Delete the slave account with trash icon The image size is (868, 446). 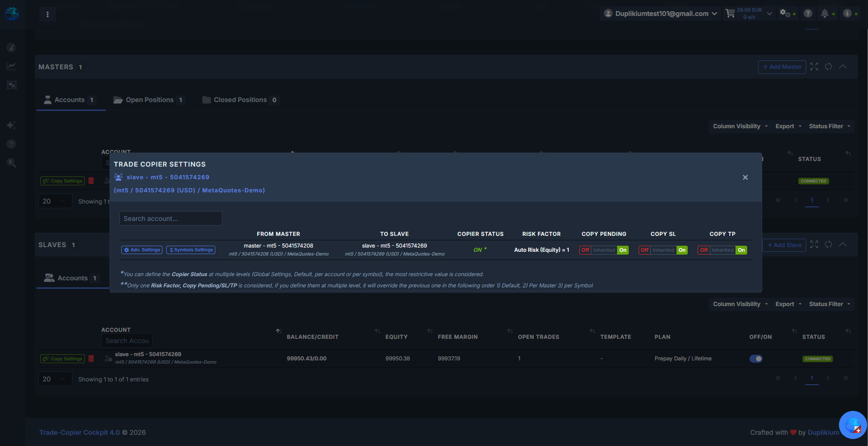91,358
